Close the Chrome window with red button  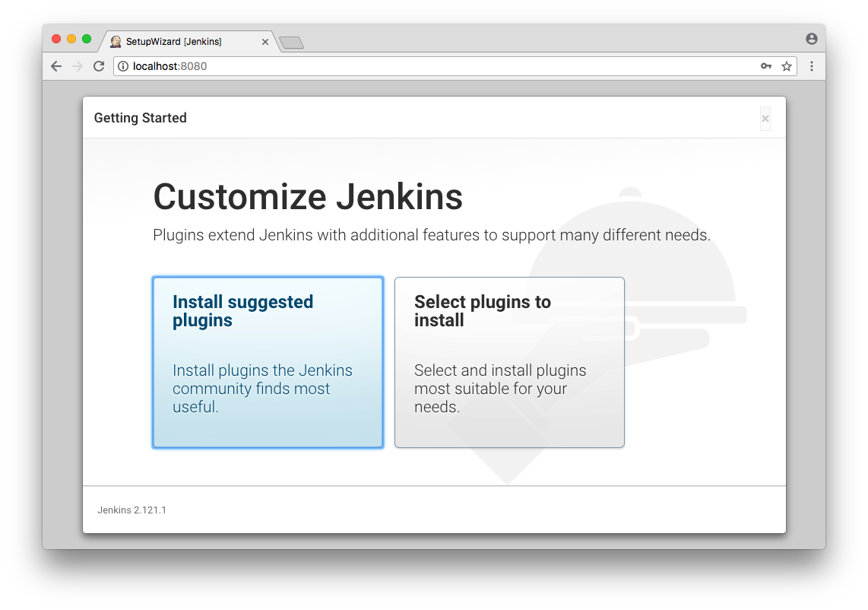(x=56, y=39)
